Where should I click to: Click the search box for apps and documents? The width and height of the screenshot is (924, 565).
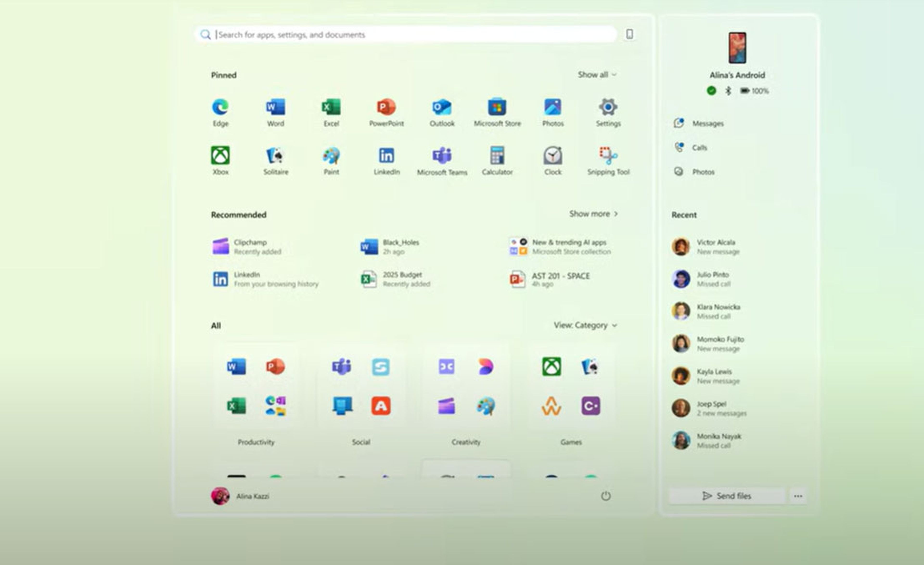[406, 34]
